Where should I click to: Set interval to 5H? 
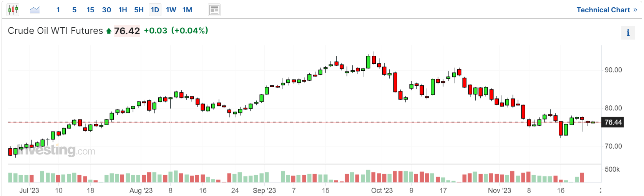click(x=139, y=10)
